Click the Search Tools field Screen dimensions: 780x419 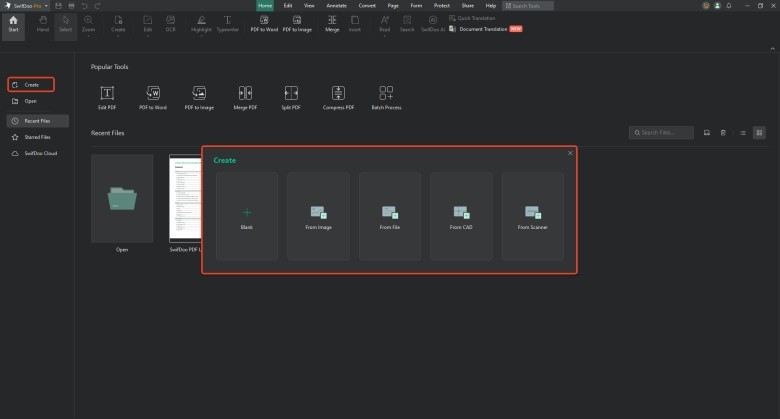(528, 6)
